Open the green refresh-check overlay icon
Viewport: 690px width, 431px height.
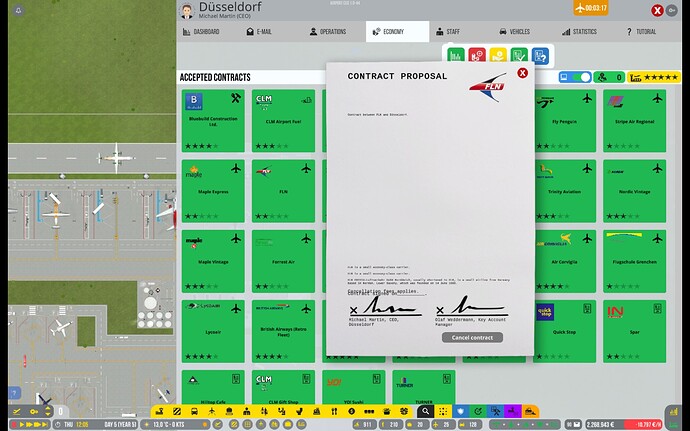pos(478,411)
